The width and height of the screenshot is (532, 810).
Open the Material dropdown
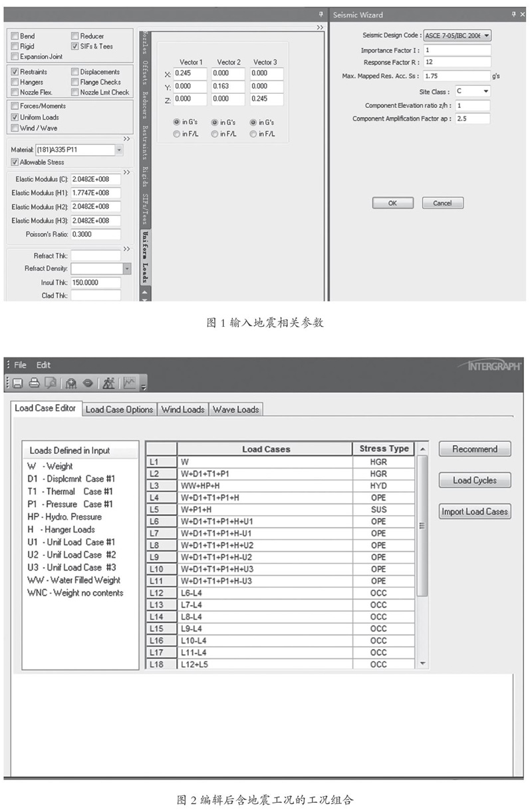119,150
